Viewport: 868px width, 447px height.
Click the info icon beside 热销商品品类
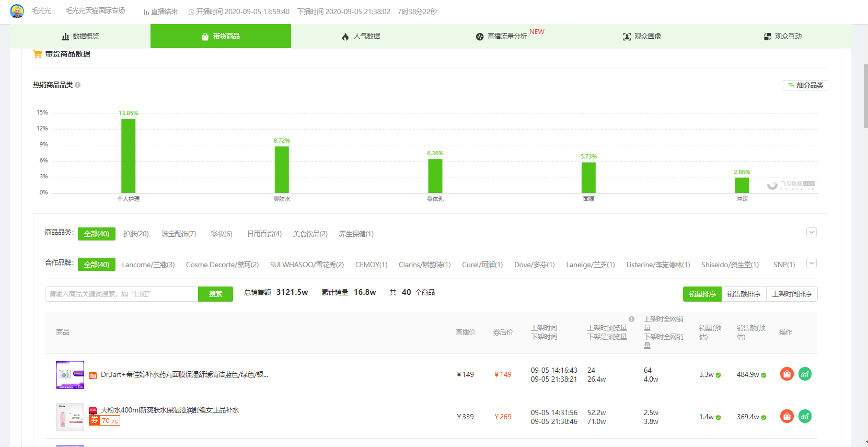point(77,85)
